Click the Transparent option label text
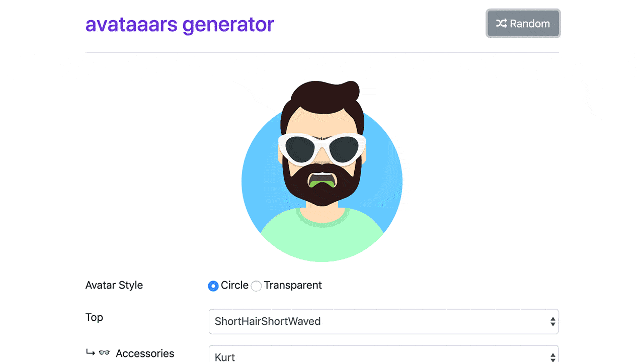 click(x=293, y=285)
